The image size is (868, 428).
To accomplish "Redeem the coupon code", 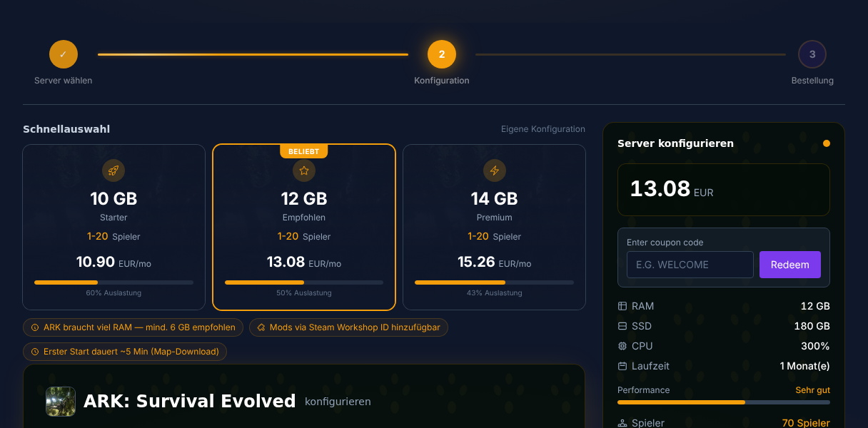I will click(790, 265).
